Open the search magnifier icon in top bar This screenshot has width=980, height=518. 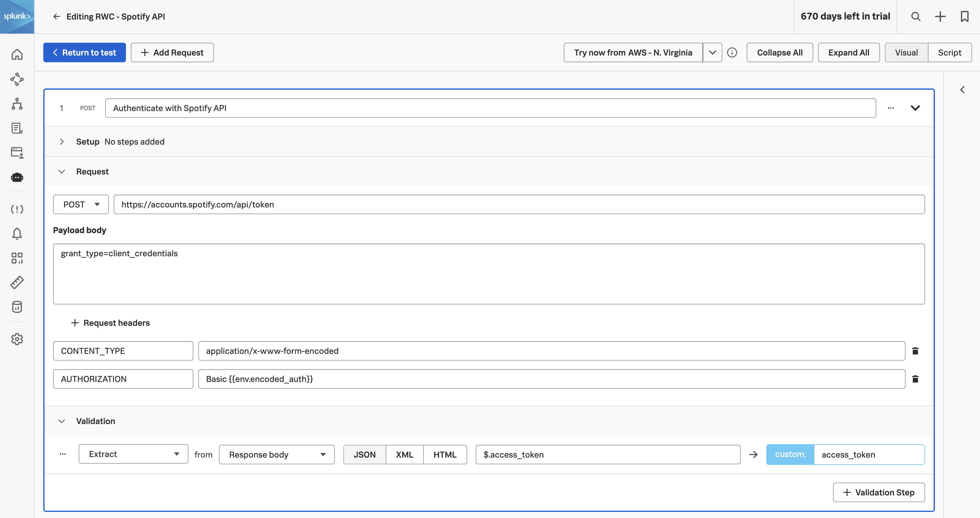(916, 16)
